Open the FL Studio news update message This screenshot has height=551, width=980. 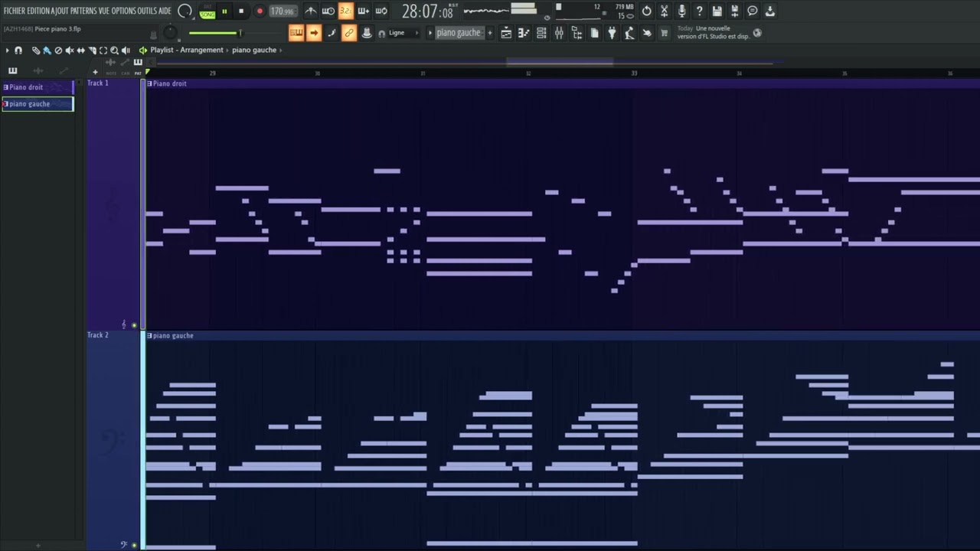click(714, 33)
